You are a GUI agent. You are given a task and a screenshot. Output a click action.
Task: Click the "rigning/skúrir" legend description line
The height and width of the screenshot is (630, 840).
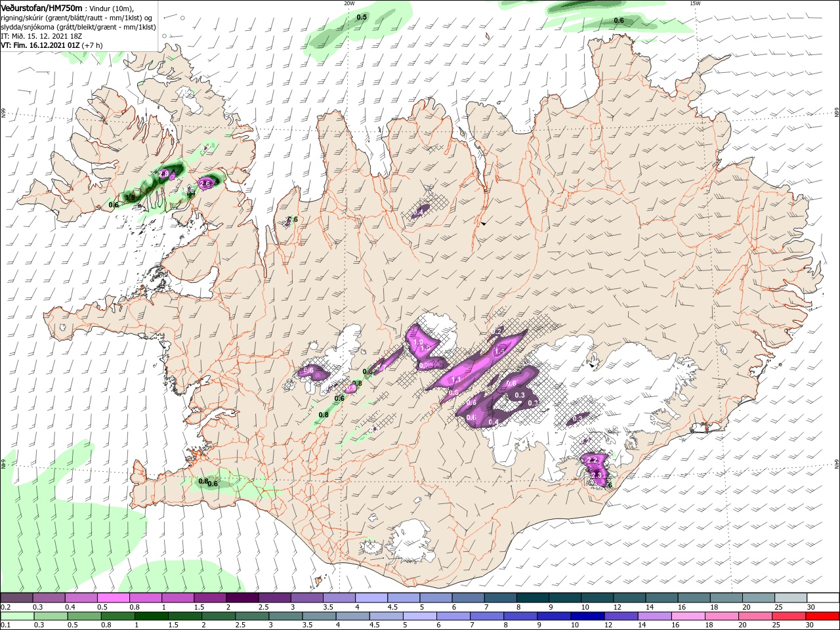[x=77, y=18]
